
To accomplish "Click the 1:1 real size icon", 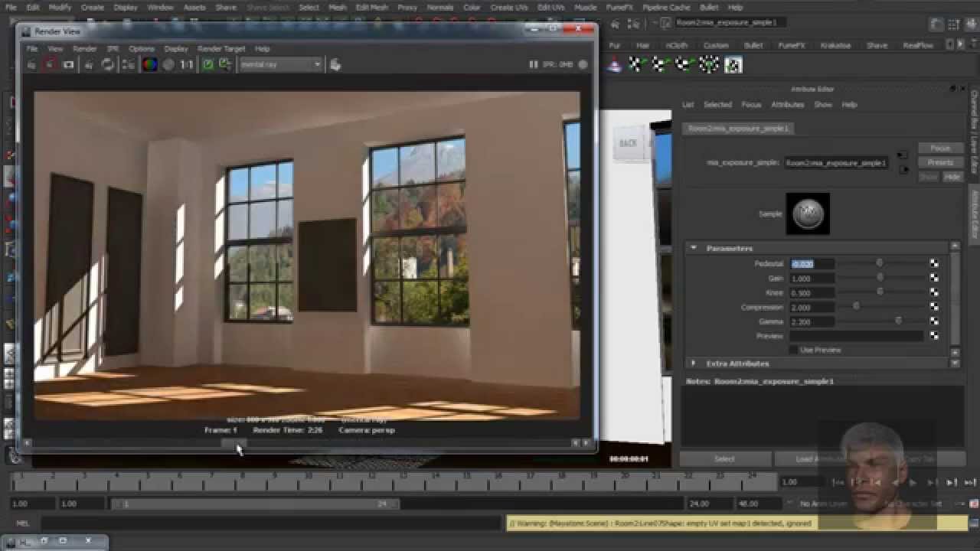I will pos(187,65).
